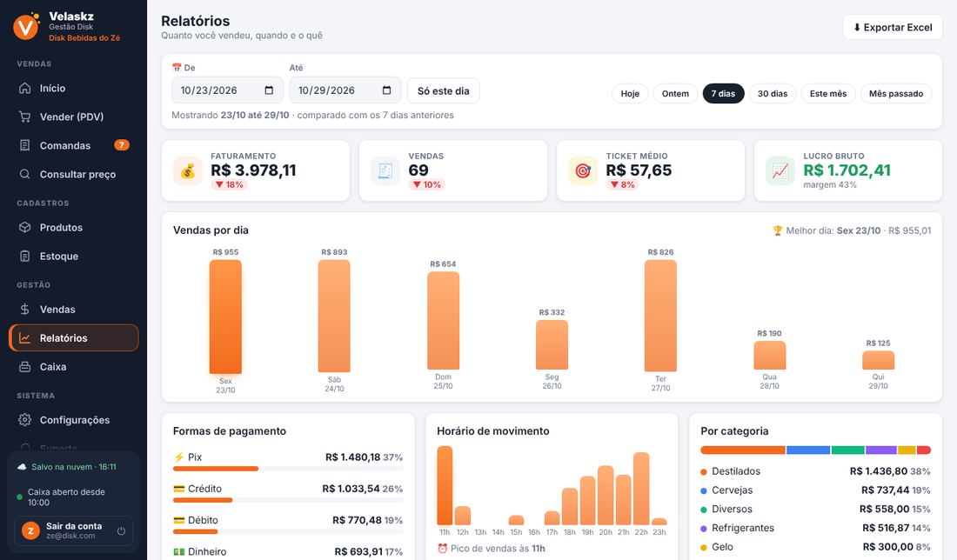Click the Estoque clipboard icon
Image resolution: width=957 pixels, height=560 pixels.
(25, 256)
